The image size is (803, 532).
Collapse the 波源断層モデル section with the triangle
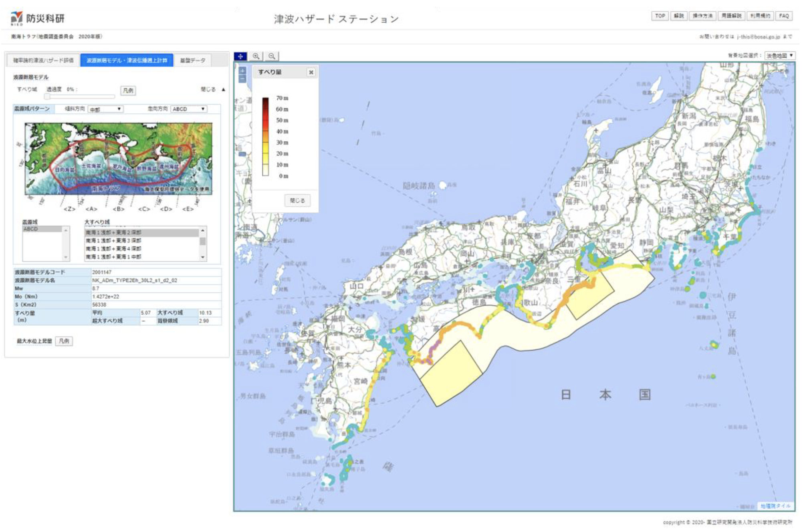[224, 90]
